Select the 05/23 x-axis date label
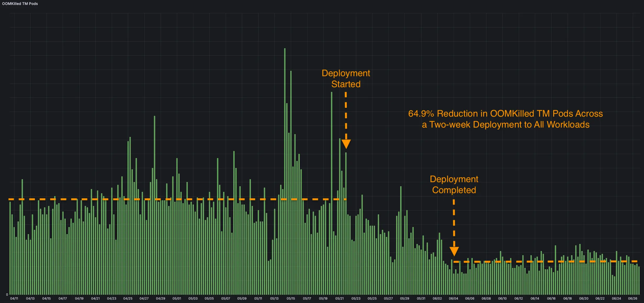Screen dimensions: 644x303 pos(356,298)
